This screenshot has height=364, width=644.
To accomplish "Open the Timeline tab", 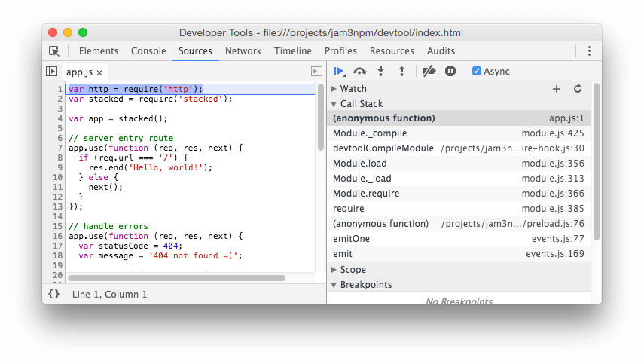I will coord(293,51).
